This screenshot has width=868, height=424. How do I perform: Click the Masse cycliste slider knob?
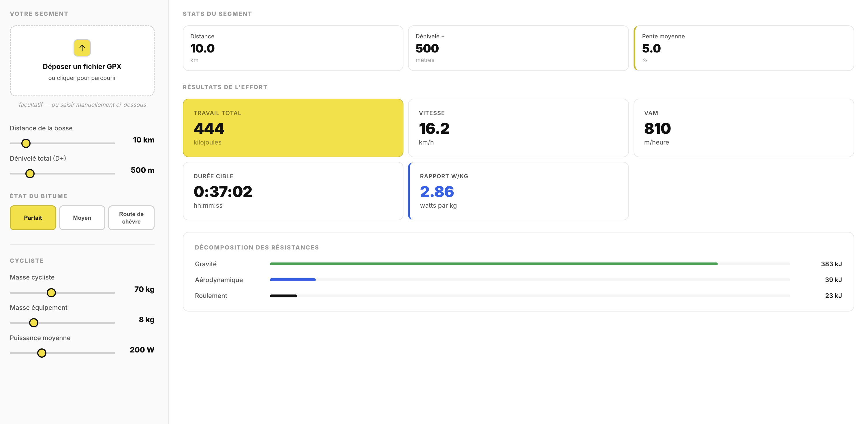51,292
